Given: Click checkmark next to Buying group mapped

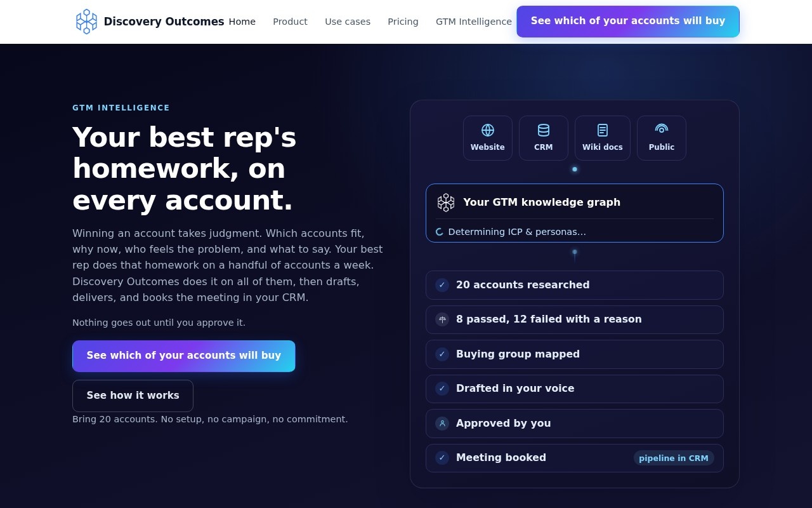Looking at the screenshot, I should (x=442, y=354).
